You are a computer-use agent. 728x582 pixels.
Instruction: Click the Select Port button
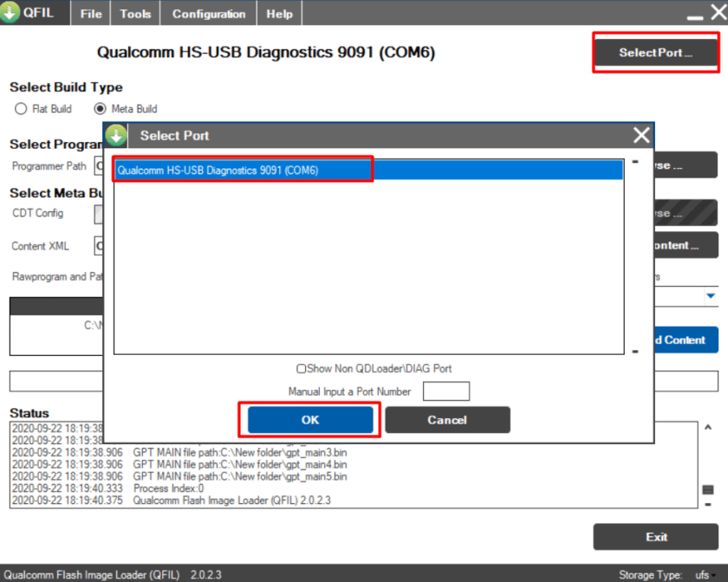(655, 53)
